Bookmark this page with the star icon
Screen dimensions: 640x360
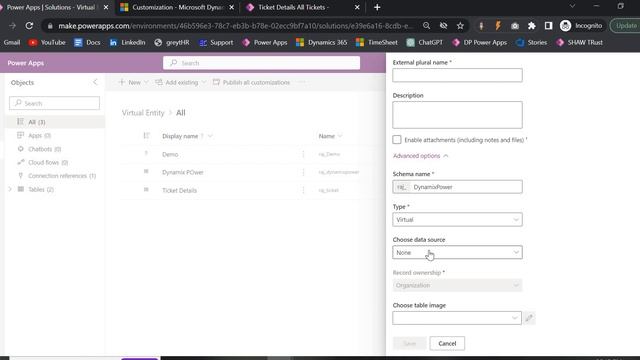(460, 26)
